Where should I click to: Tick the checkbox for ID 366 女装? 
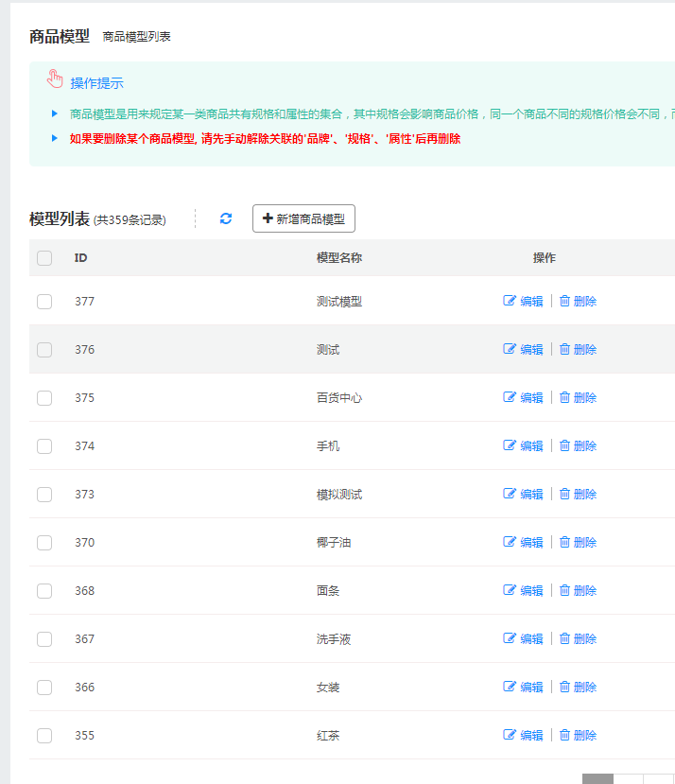click(44, 688)
